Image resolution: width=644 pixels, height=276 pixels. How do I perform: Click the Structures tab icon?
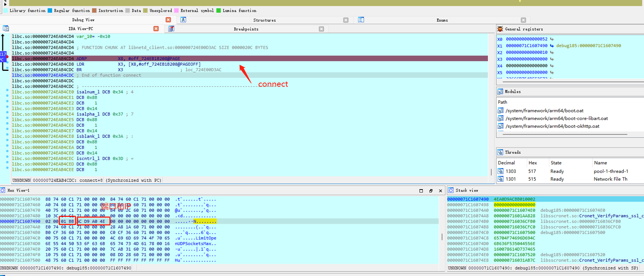pos(183,20)
